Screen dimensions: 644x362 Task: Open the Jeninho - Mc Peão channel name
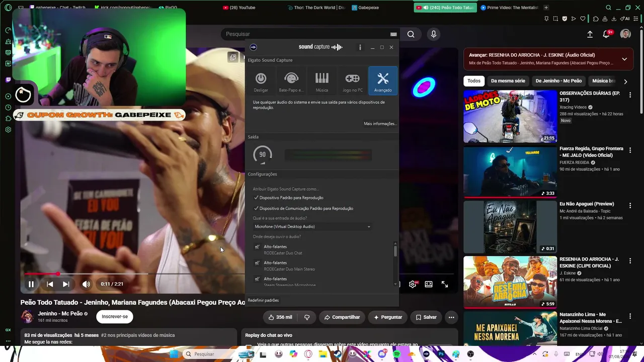point(60,314)
